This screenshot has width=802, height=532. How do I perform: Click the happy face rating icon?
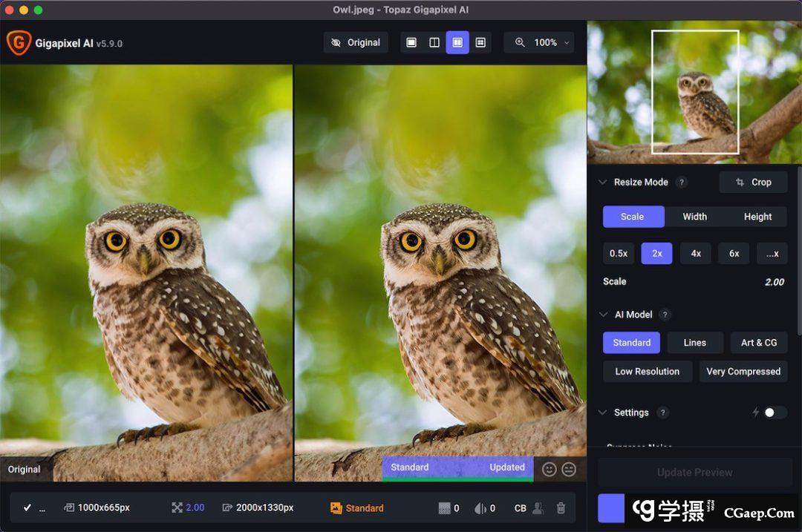point(549,469)
